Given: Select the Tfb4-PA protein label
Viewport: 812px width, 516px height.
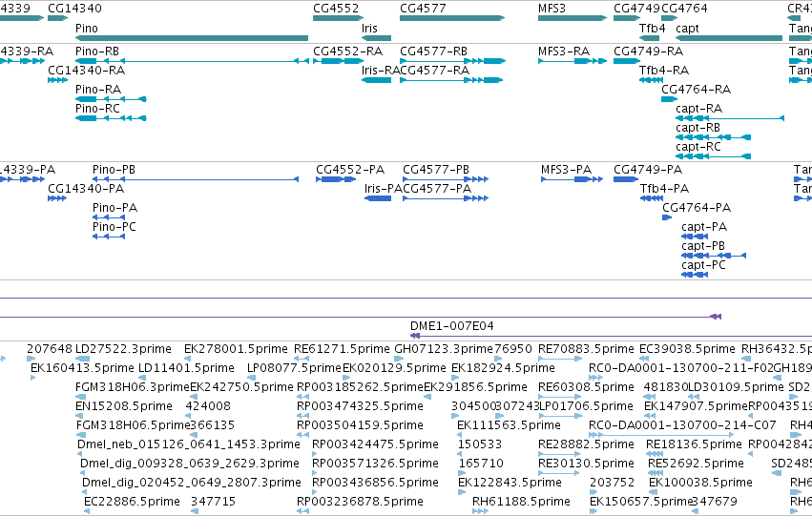Looking at the screenshot, I should (664, 189).
